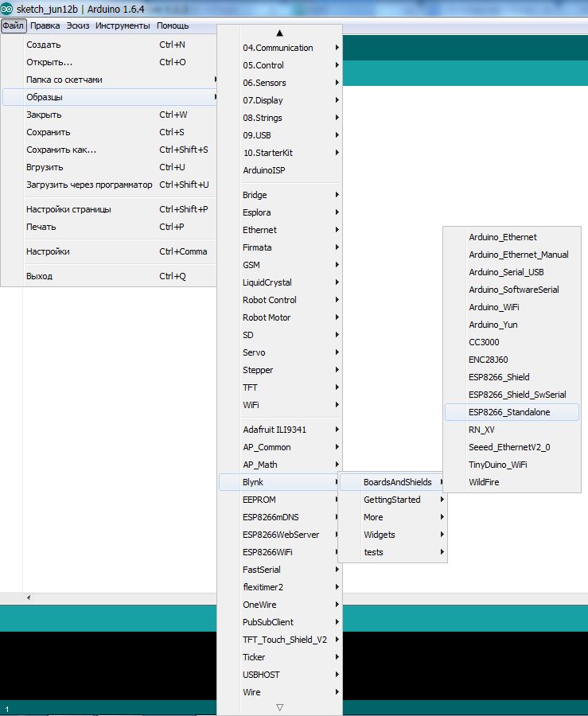Expand GettingStarted submenu
This screenshot has width=588, height=716.
click(x=392, y=500)
